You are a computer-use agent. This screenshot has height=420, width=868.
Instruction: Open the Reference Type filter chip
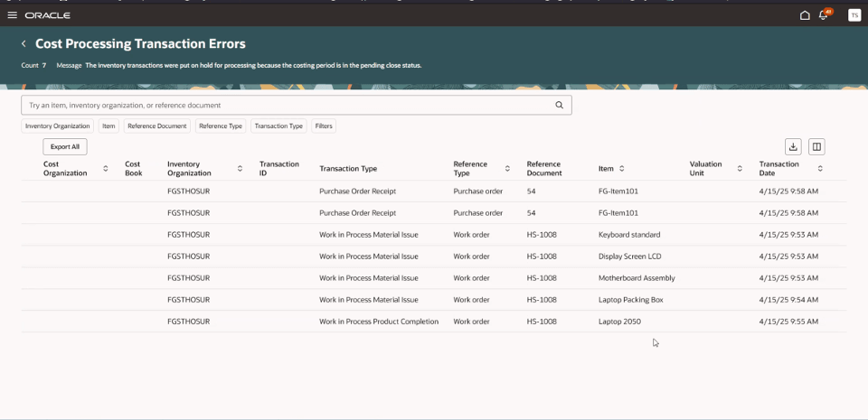tap(221, 126)
